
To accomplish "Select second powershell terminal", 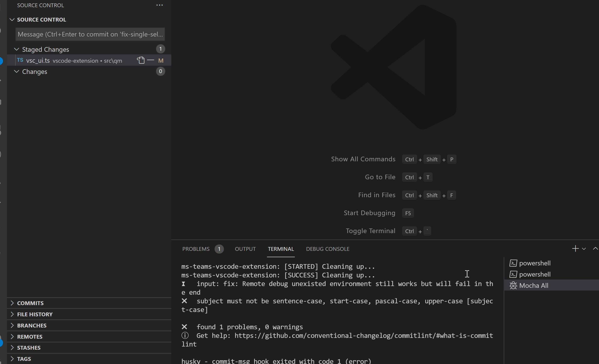I will (x=551, y=274).
